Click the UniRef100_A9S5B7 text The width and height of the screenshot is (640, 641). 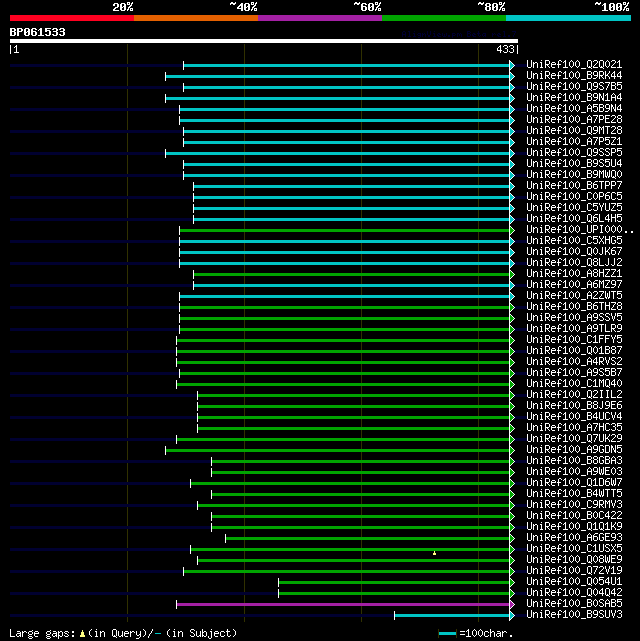(x=574, y=373)
